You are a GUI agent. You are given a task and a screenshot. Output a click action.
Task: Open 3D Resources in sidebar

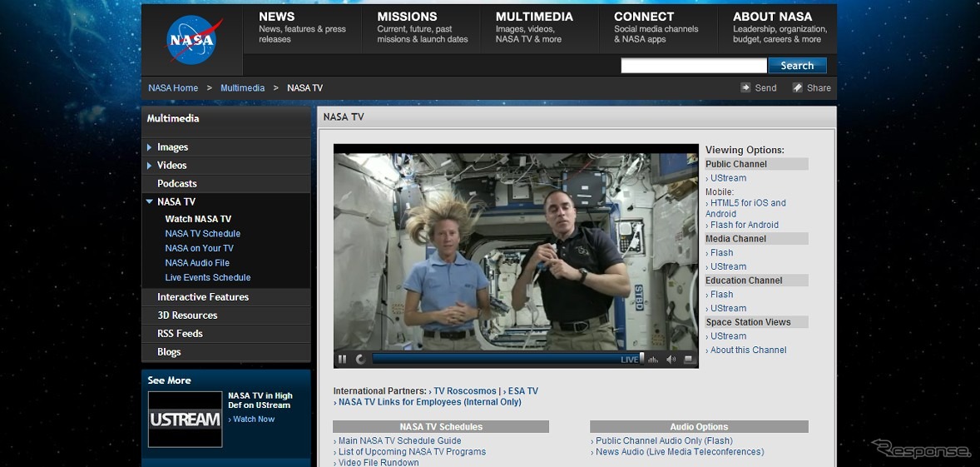[x=187, y=315]
